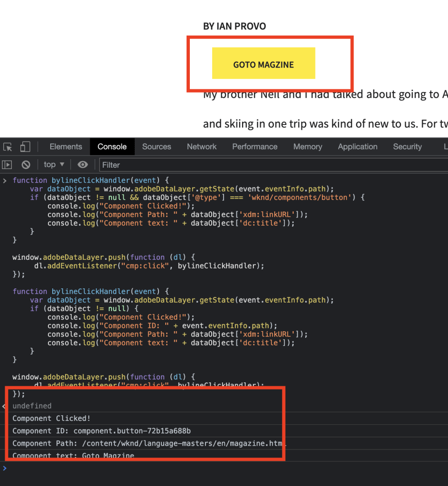This screenshot has width=448, height=486.
Task: Click the eye icon for live expressions
Action: coord(83,165)
